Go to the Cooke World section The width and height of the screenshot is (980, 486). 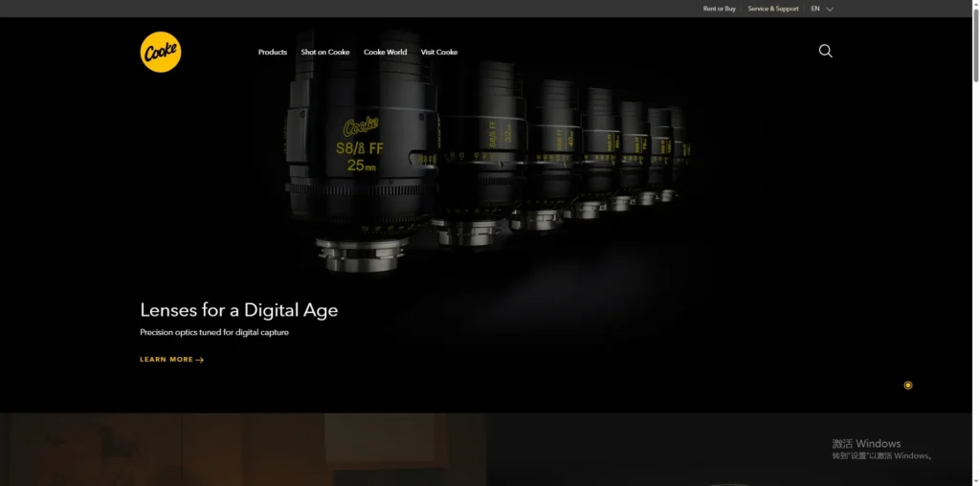tap(385, 52)
